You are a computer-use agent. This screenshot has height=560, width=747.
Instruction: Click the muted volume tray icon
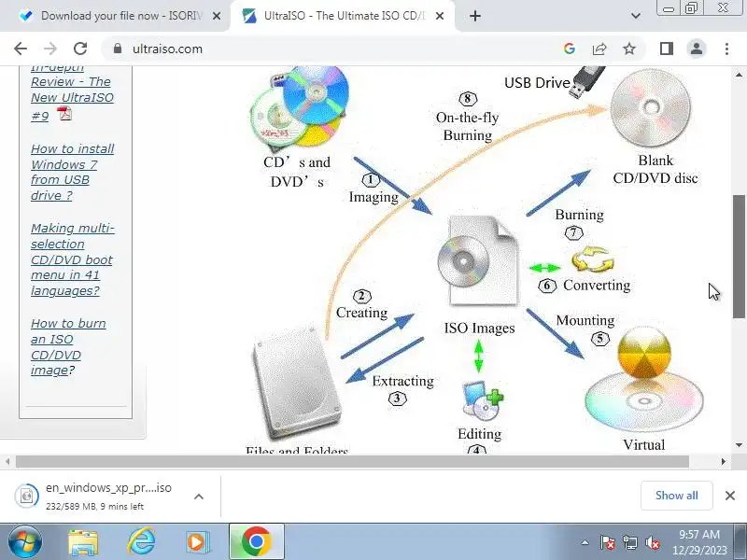(653, 542)
